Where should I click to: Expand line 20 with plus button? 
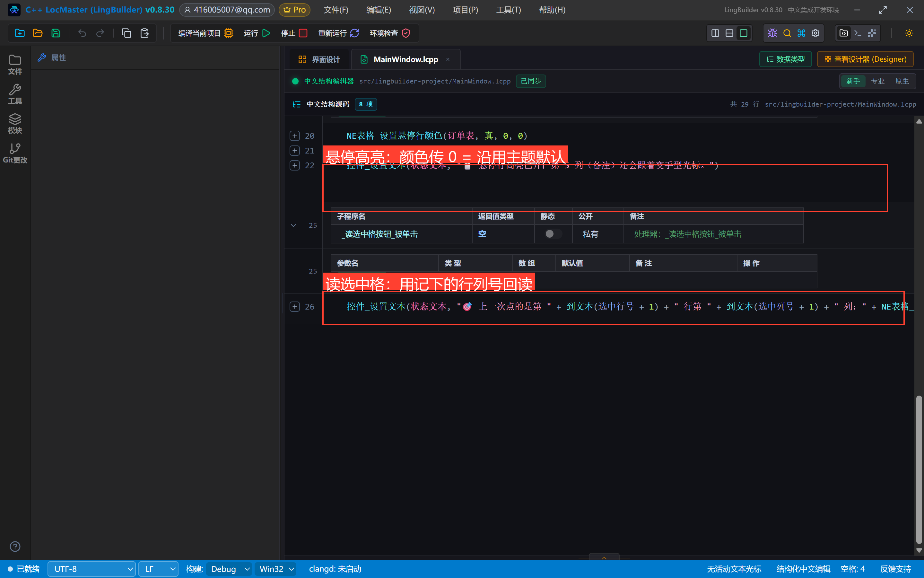[294, 136]
